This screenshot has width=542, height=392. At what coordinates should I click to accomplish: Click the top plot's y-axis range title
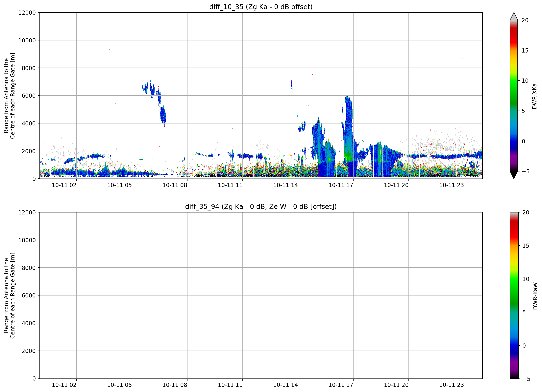(x=9, y=96)
